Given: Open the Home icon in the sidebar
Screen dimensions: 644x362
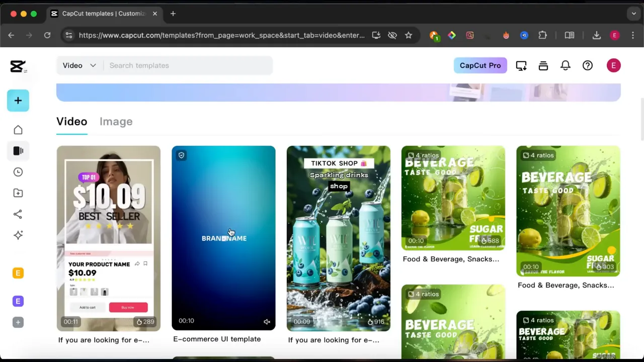Looking at the screenshot, I should click(18, 130).
